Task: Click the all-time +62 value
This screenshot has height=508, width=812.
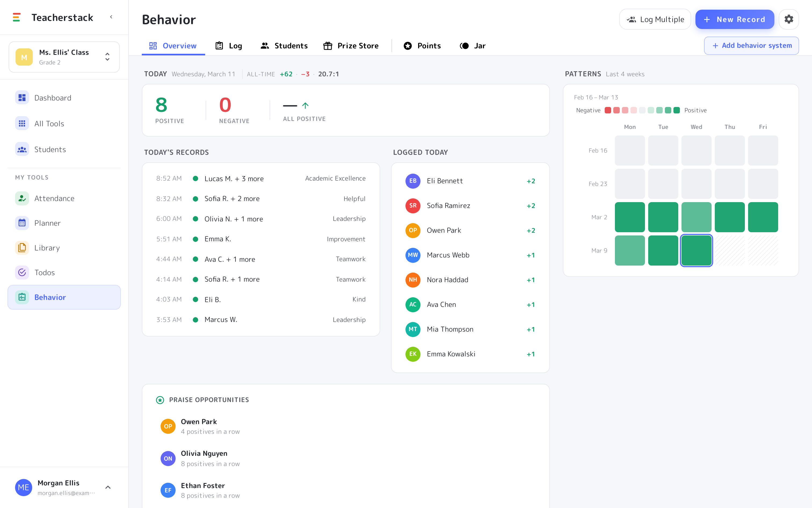Action: click(x=286, y=74)
